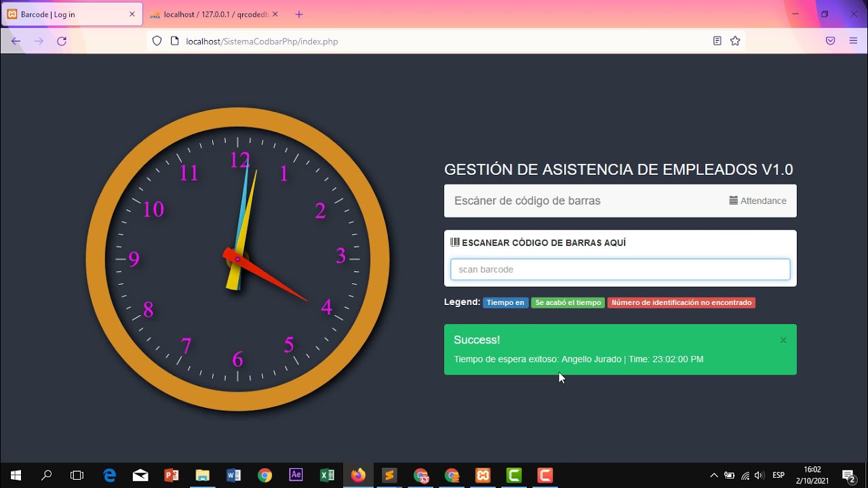Image resolution: width=868 pixels, height=488 pixels.
Task: Save the page to Pocket
Action: coord(830,41)
